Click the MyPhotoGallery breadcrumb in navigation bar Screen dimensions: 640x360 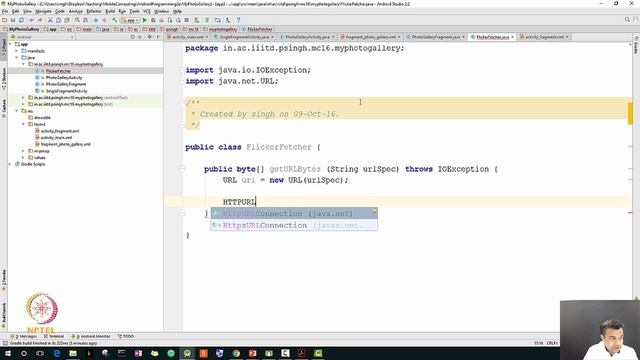click(21, 29)
